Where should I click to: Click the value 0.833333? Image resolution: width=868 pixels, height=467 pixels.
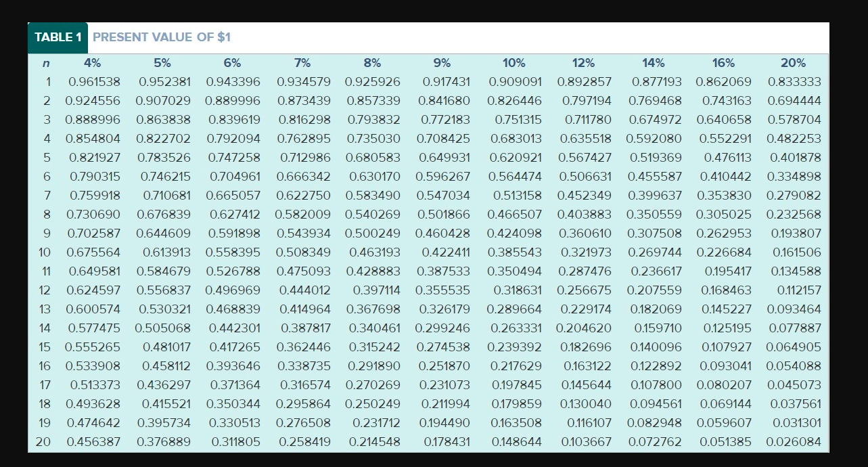click(x=794, y=82)
